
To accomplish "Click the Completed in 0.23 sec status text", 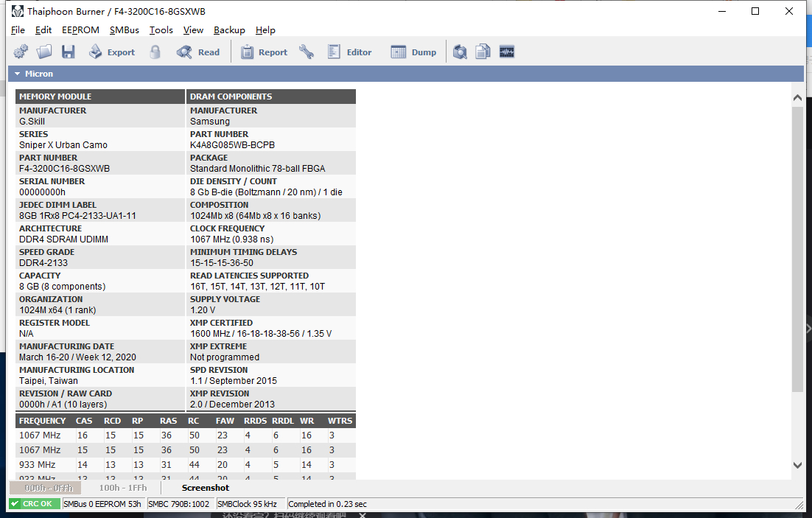I will (328, 503).
